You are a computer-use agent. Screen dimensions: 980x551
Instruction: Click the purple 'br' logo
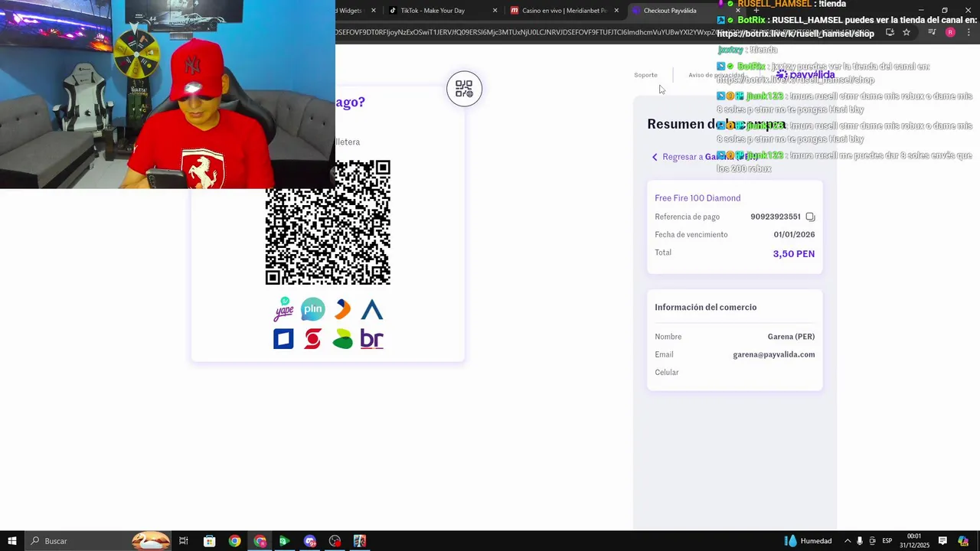coord(371,339)
